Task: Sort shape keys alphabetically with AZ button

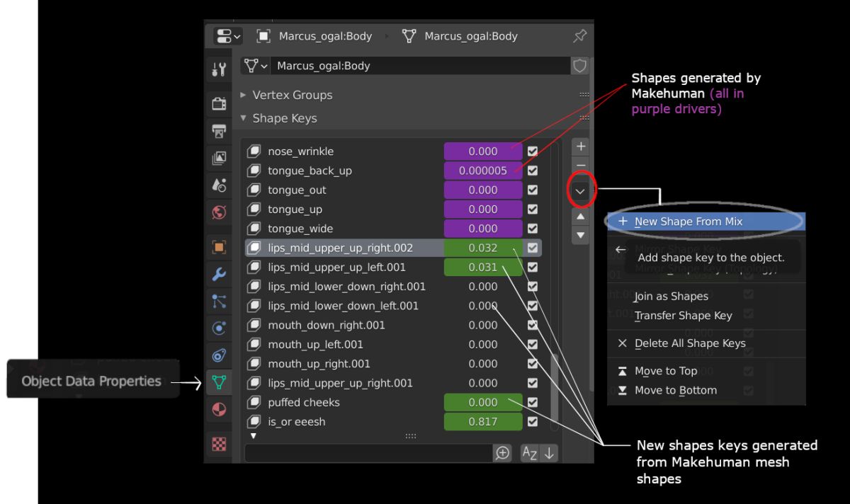Action: [x=530, y=453]
